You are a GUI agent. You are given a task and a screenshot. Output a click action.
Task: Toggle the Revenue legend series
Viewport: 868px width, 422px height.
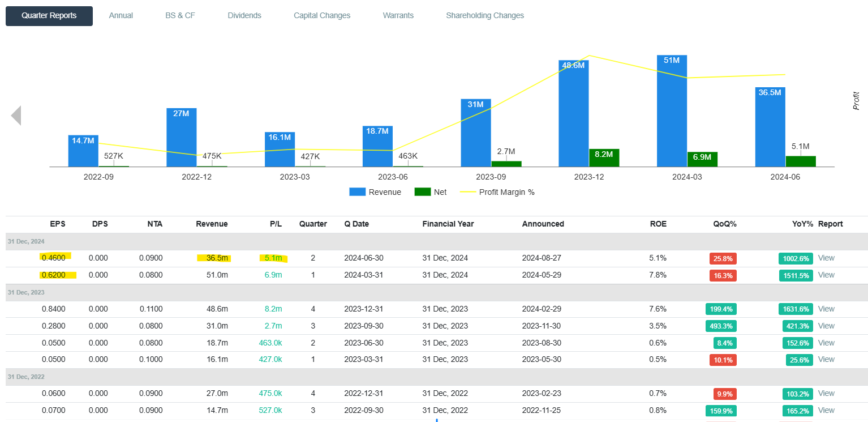click(375, 192)
